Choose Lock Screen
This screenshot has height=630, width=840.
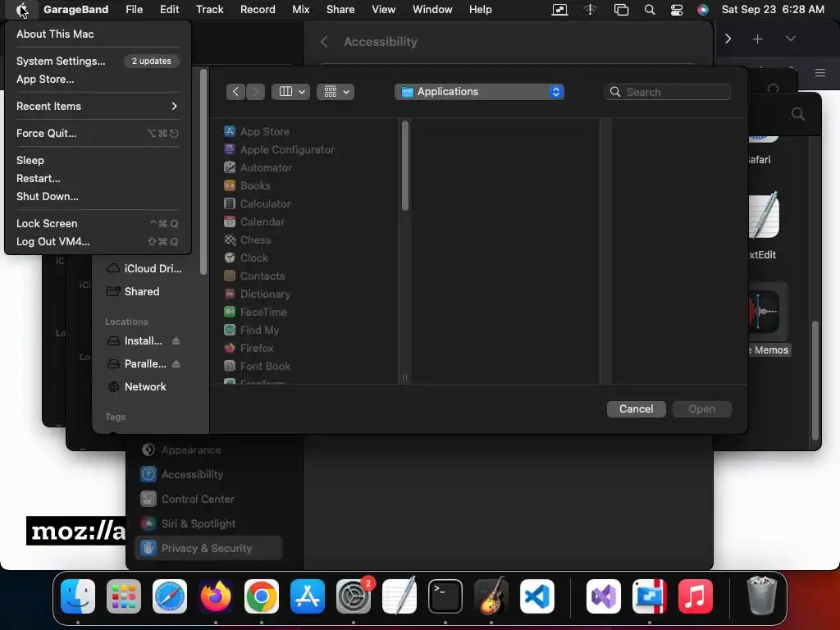point(98,223)
